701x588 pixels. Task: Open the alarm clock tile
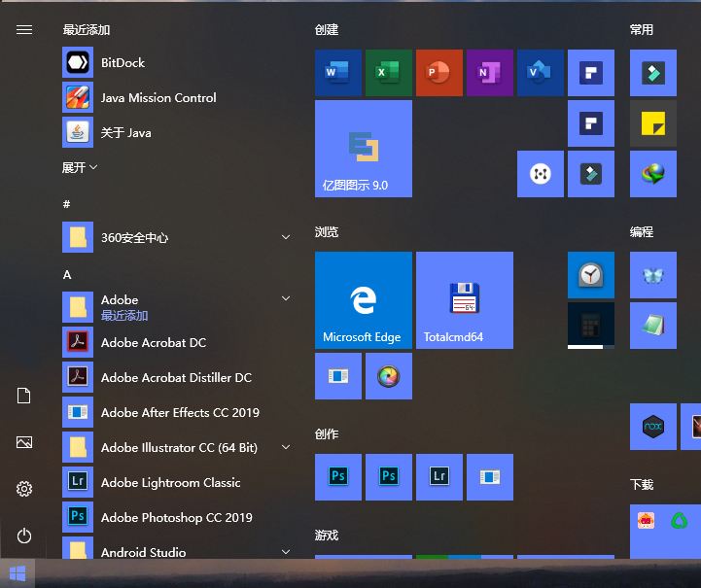pos(590,275)
